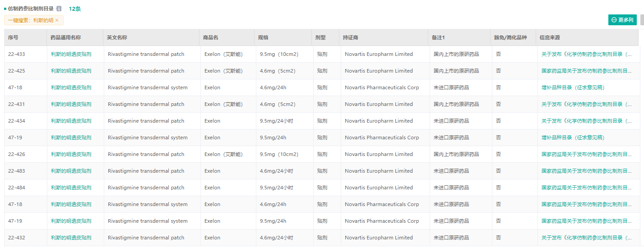The width and height of the screenshot is (644, 248).
Task: Remove the 利斯的明 search tag with X
Action: click(57, 20)
